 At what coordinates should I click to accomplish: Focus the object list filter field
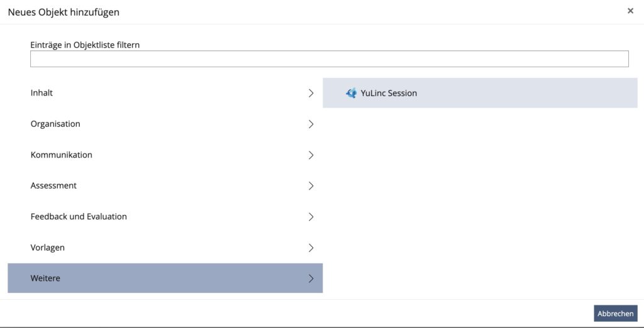point(329,59)
